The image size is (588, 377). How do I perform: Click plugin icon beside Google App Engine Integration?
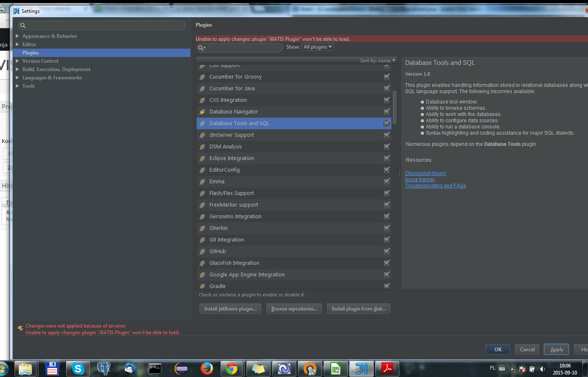(202, 275)
